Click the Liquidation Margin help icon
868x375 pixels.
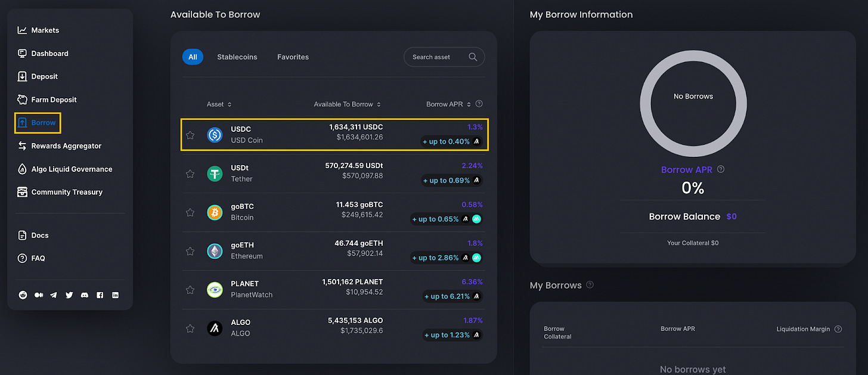click(x=838, y=329)
